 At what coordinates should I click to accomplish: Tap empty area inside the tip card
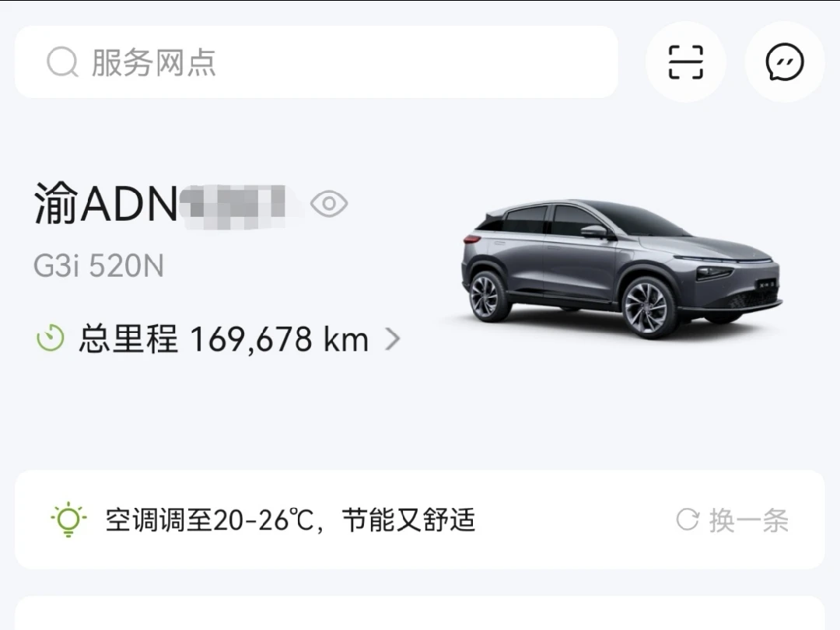[573, 520]
